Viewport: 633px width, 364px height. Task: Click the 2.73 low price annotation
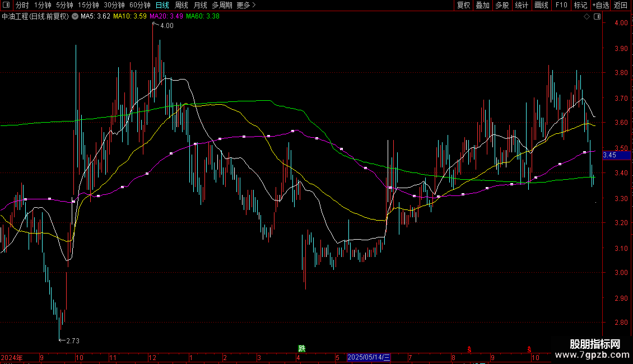(x=73, y=341)
